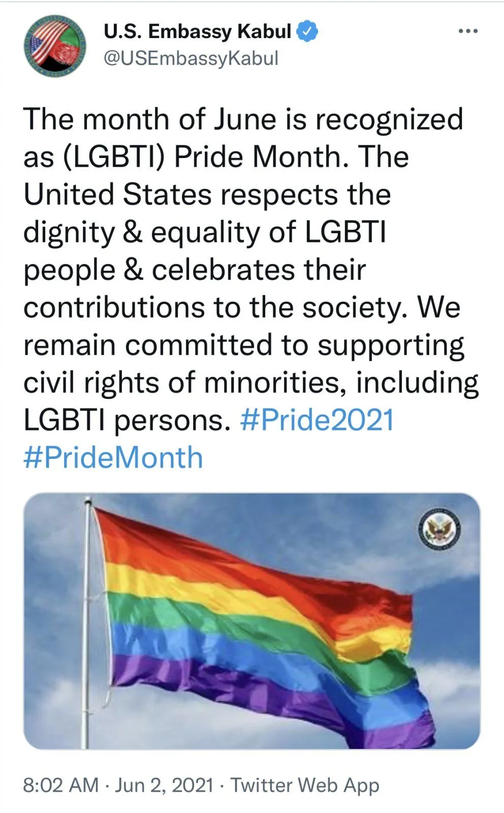
Task: Click "United States" in the tweet body
Action: 117,195
